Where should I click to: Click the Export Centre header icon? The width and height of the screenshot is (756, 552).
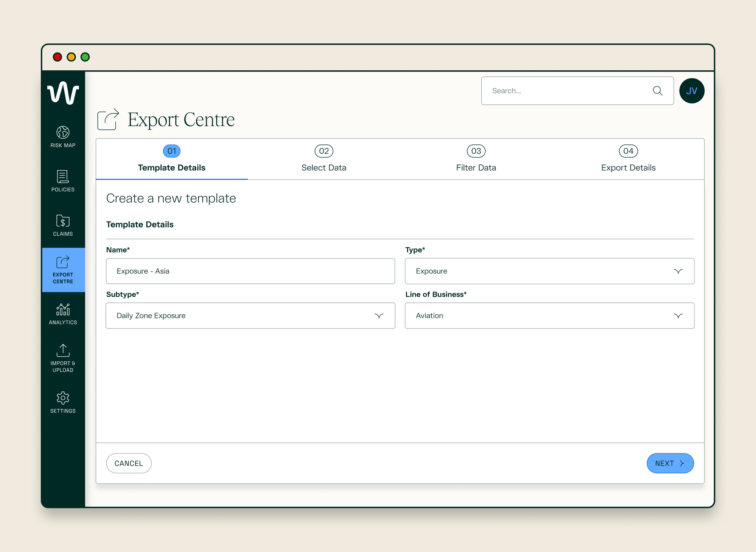108,119
